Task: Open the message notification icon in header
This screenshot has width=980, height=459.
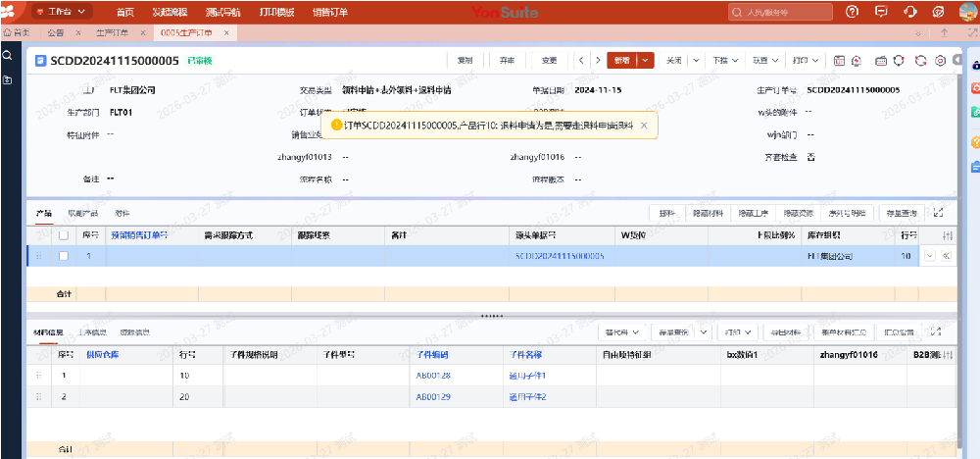Action: pyautogui.click(x=881, y=12)
